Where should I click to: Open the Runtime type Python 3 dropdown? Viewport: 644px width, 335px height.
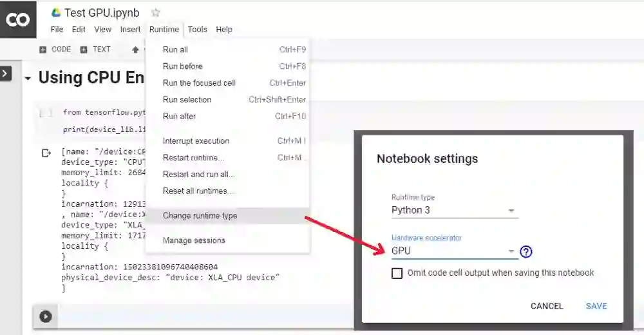coord(454,210)
